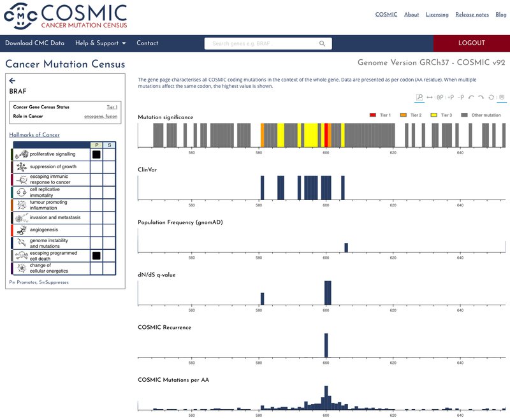Click the zoom in (+) chart icon

[450, 98]
